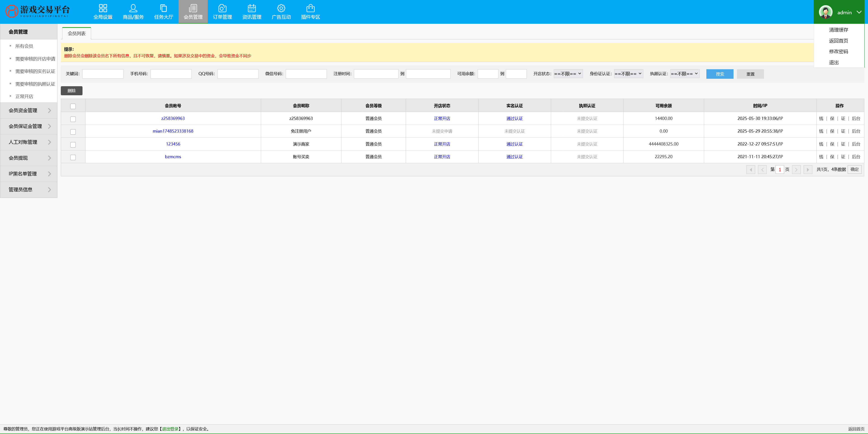Click the admin avatar picture
Image resolution: width=868 pixels, height=434 pixels.
(x=825, y=12)
